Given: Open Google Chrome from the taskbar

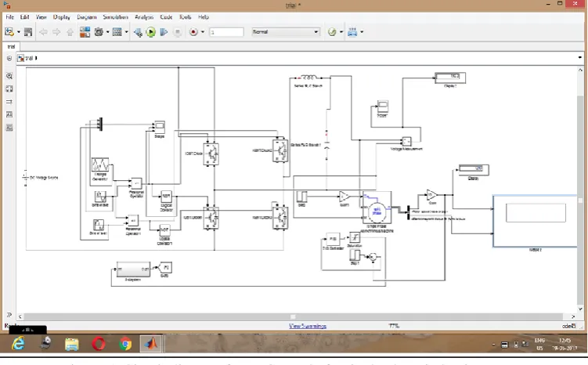Looking at the screenshot, I should [125, 344].
